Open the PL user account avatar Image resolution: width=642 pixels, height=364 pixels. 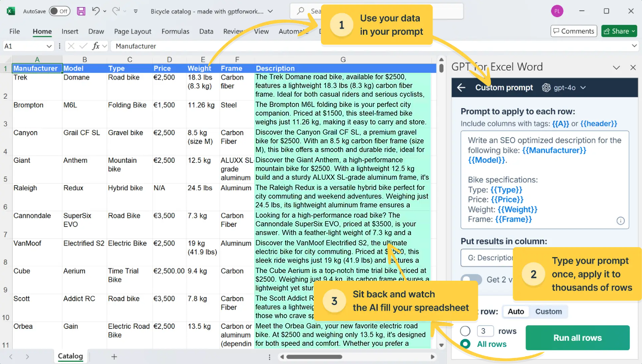(x=557, y=11)
